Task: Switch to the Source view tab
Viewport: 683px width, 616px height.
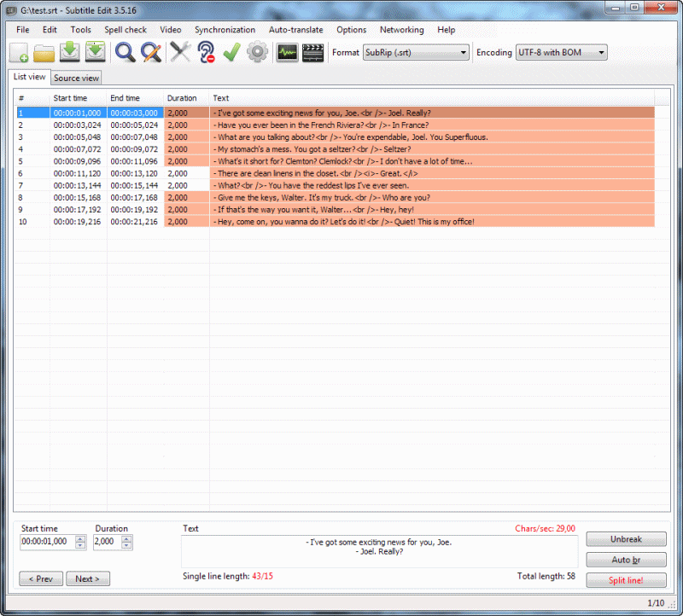Action: [x=76, y=78]
